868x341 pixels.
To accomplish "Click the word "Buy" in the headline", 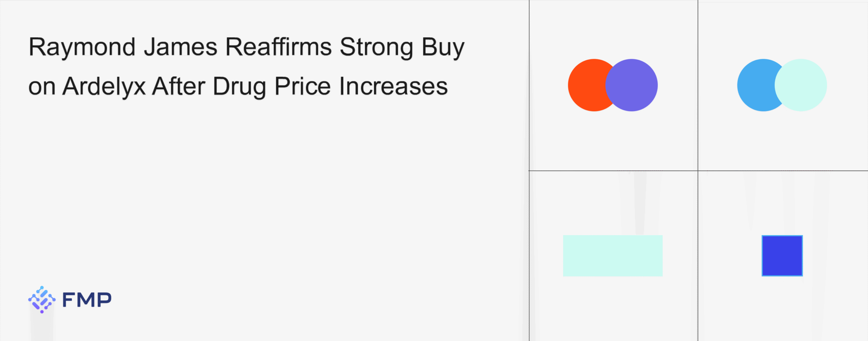I will click(x=443, y=48).
